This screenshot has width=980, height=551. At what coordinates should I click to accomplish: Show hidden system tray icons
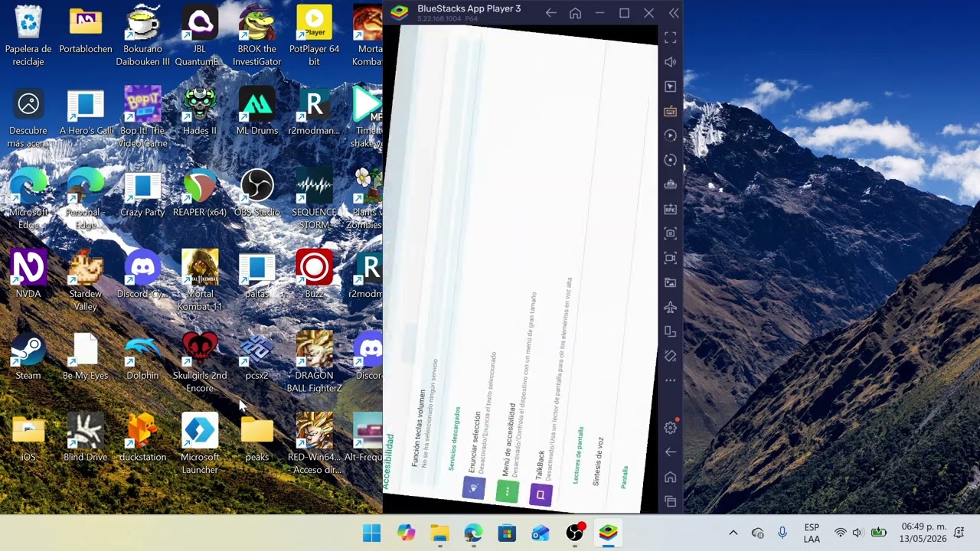tap(733, 533)
